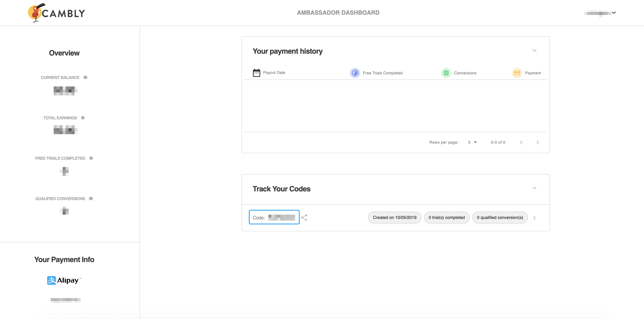Collapse the Your payment history panel
The image size is (644, 319).
click(x=534, y=51)
